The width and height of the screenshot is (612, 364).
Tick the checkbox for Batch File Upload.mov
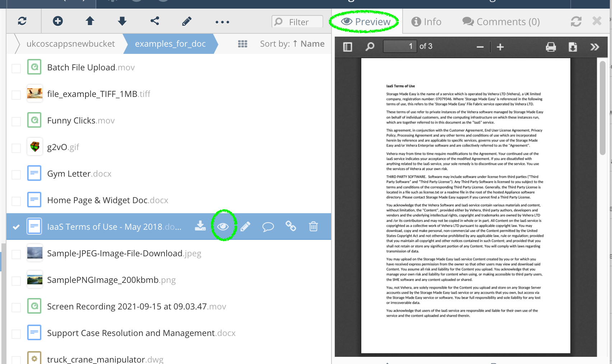click(x=16, y=68)
